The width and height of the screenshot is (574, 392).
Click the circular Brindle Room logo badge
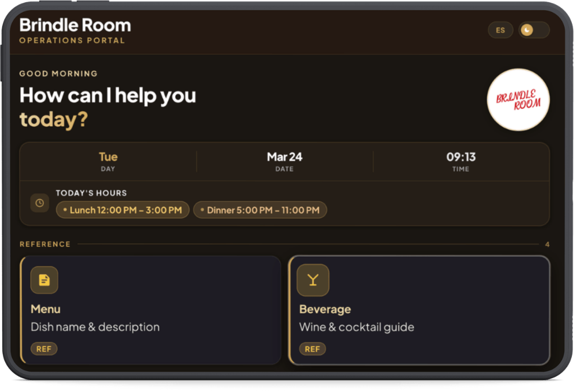pos(518,100)
